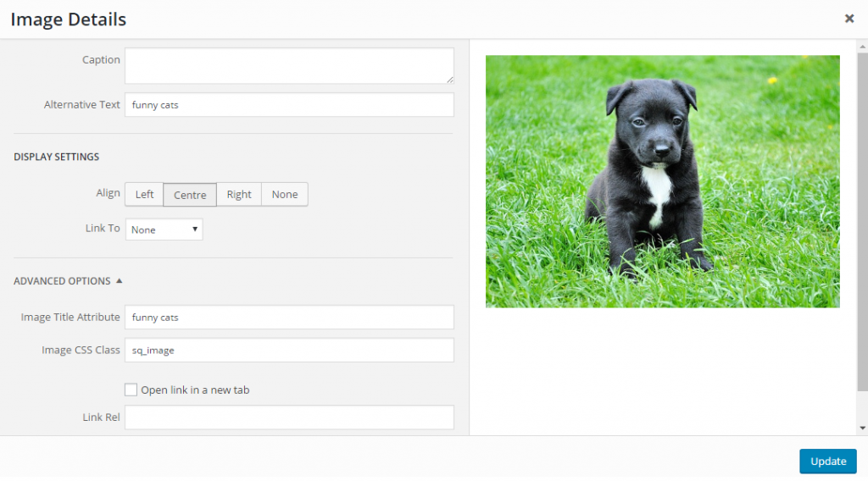Viewport: 868px width, 481px height.
Task: Set image alignment to Left
Action: point(144,195)
